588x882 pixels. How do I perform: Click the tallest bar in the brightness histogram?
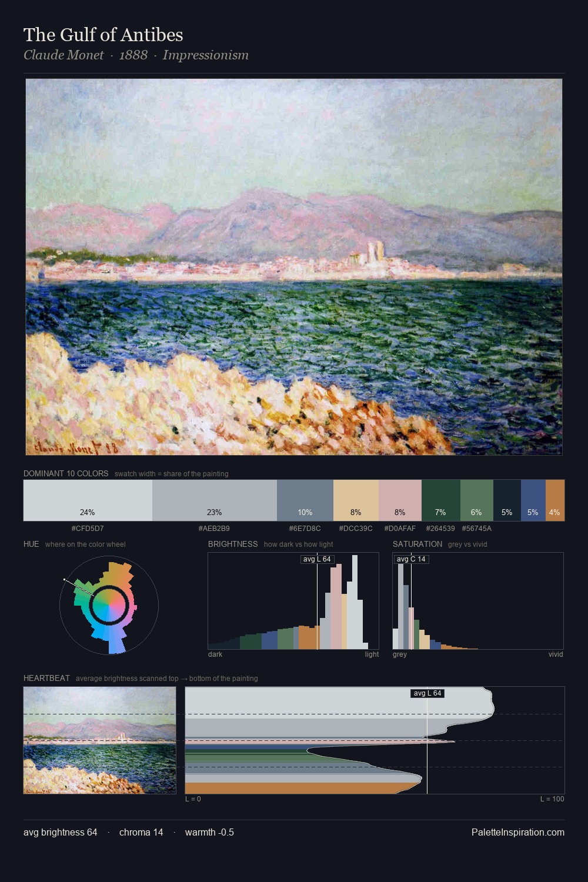coord(355,602)
